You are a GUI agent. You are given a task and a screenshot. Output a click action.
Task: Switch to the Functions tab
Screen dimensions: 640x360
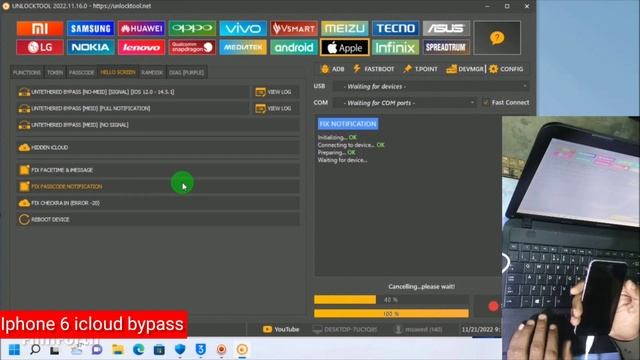(x=27, y=72)
